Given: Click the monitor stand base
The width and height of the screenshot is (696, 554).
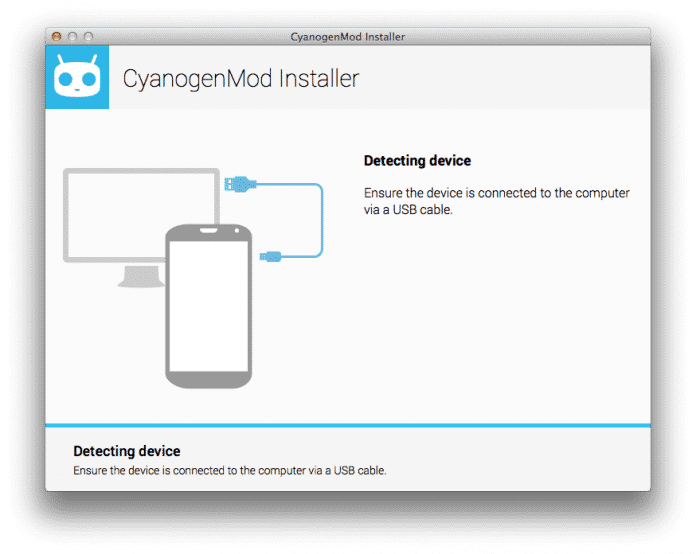Looking at the screenshot, I should (x=140, y=281).
